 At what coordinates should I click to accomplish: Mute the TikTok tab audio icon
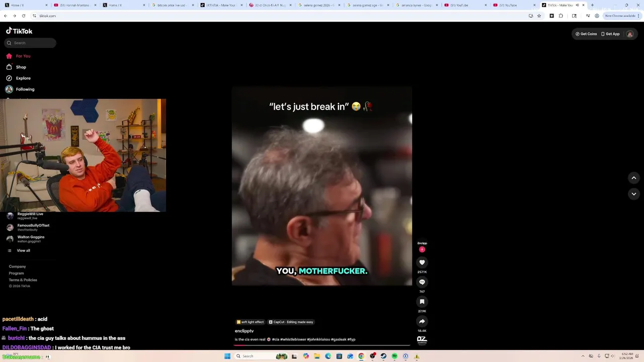click(577, 5)
